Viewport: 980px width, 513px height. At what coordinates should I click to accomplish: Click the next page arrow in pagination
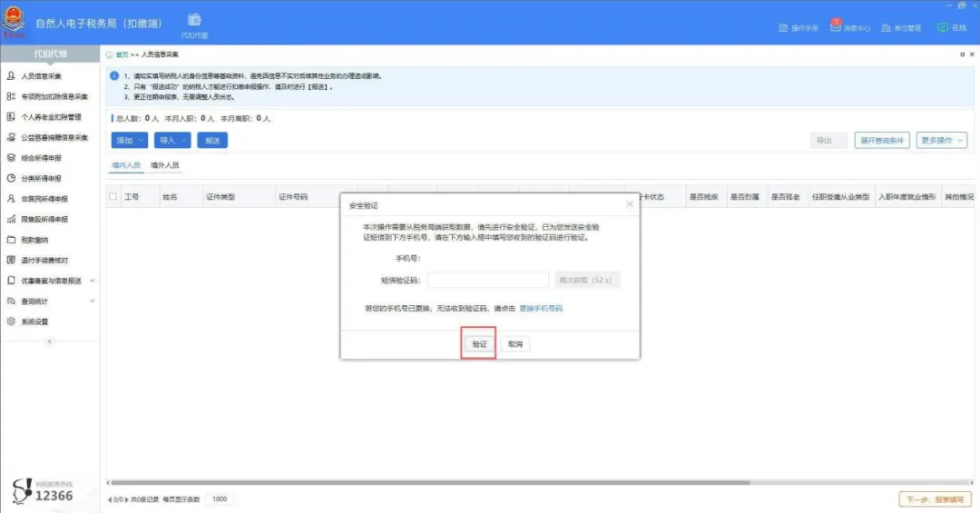coord(127,499)
